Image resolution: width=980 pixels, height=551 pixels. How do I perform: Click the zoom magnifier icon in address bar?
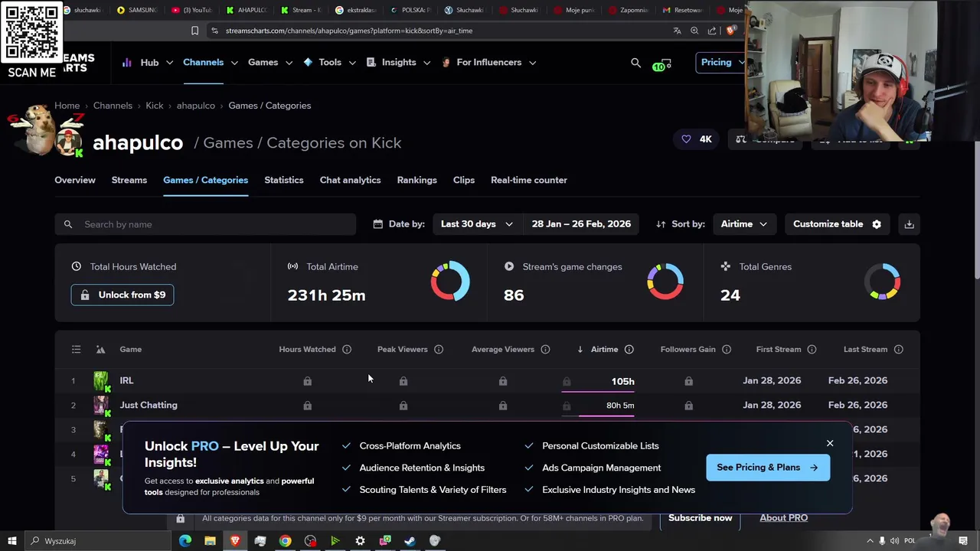pyautogui.click(x=694, y=31)
